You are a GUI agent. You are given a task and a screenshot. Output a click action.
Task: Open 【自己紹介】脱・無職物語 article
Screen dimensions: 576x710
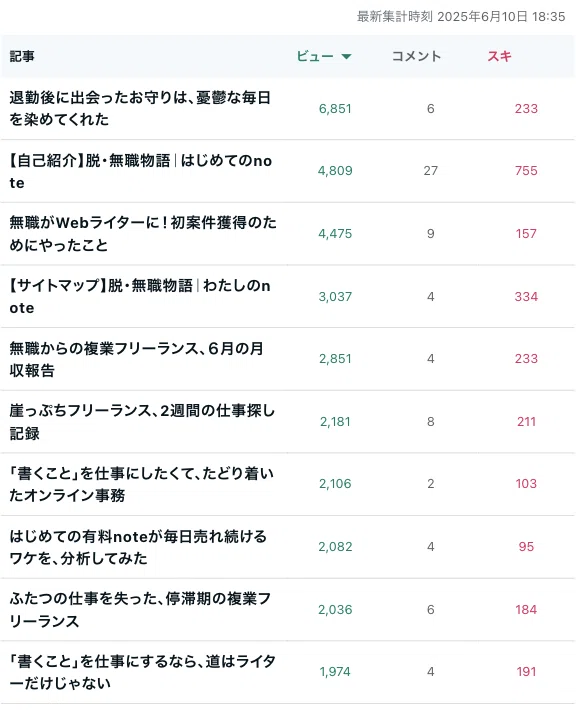(x=141, y=171)
